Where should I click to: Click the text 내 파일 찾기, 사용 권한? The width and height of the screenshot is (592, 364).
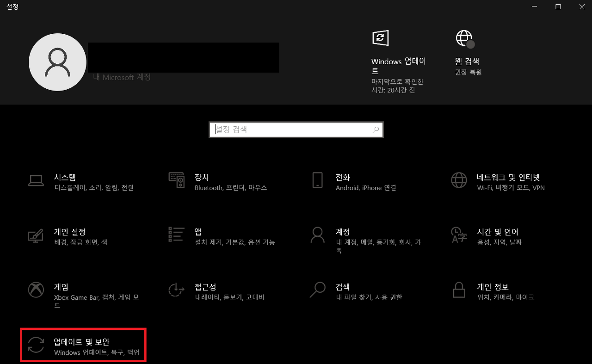[369, 297]
